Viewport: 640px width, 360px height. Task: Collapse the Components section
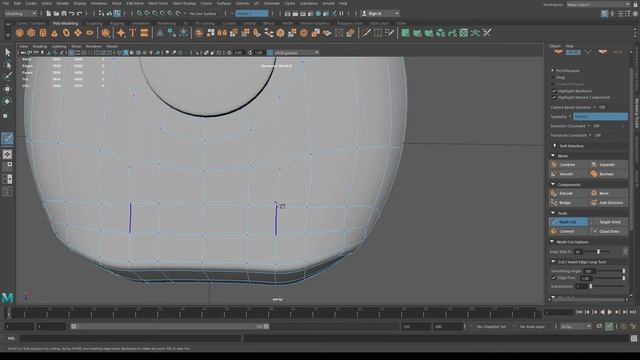(x=553, y=184)
